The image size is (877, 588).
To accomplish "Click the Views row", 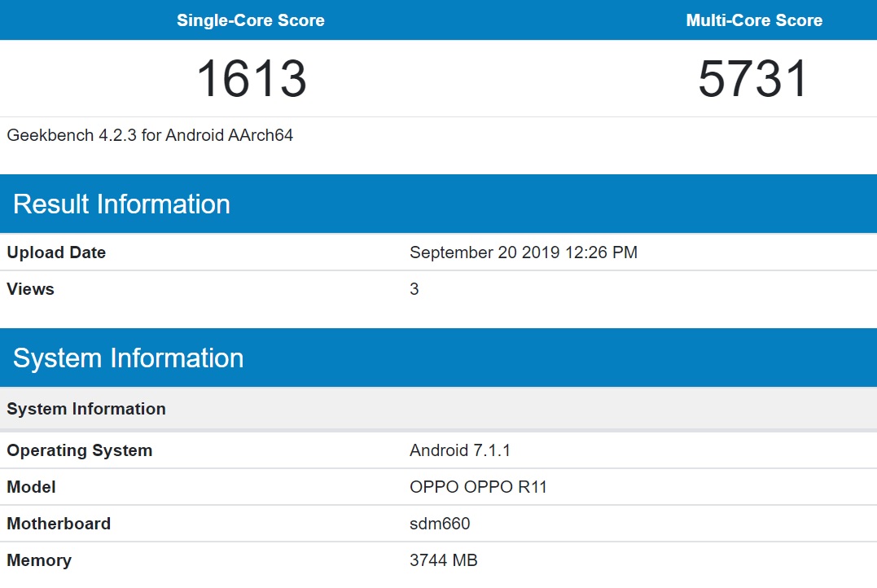I will (x=30, y=289).
